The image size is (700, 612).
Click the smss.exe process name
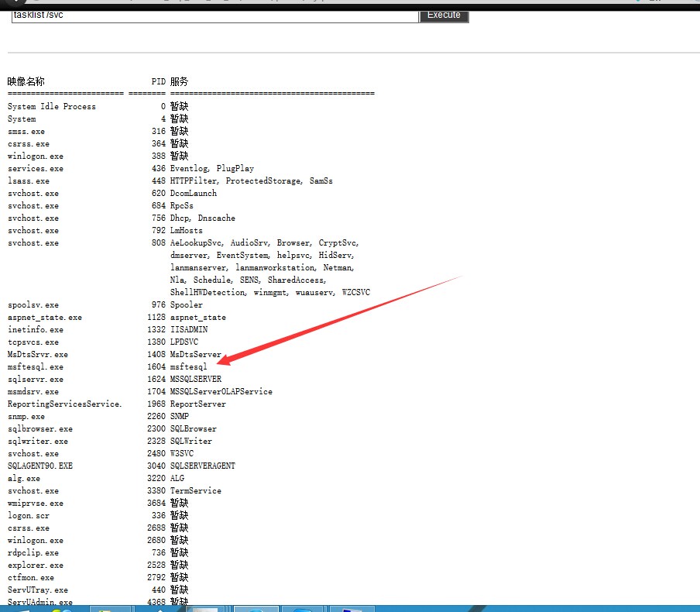coord(26,132)
